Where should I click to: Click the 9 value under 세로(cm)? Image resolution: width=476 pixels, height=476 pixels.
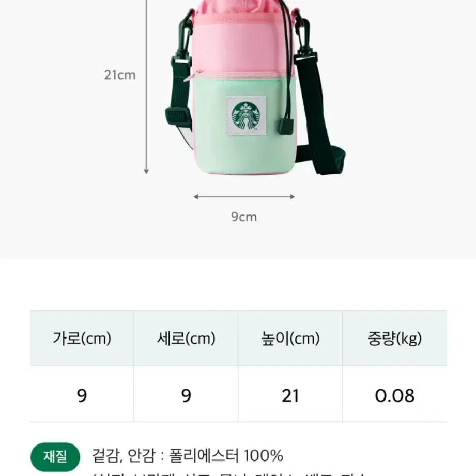[x=186, y=394]
